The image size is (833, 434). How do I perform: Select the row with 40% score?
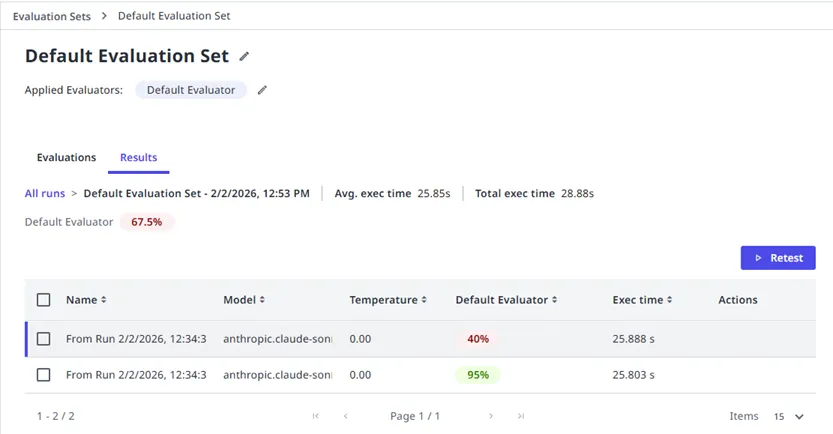pyautogui.click(x=43, y=339)
